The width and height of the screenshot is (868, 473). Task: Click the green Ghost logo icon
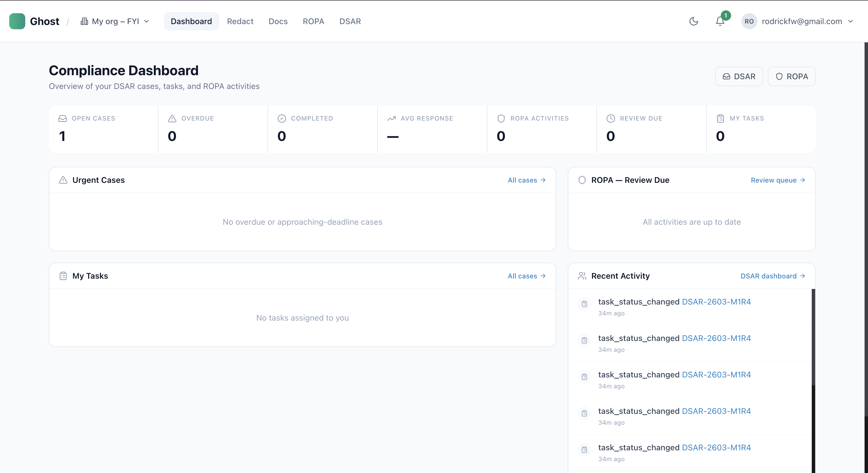(x=17, y=21)
